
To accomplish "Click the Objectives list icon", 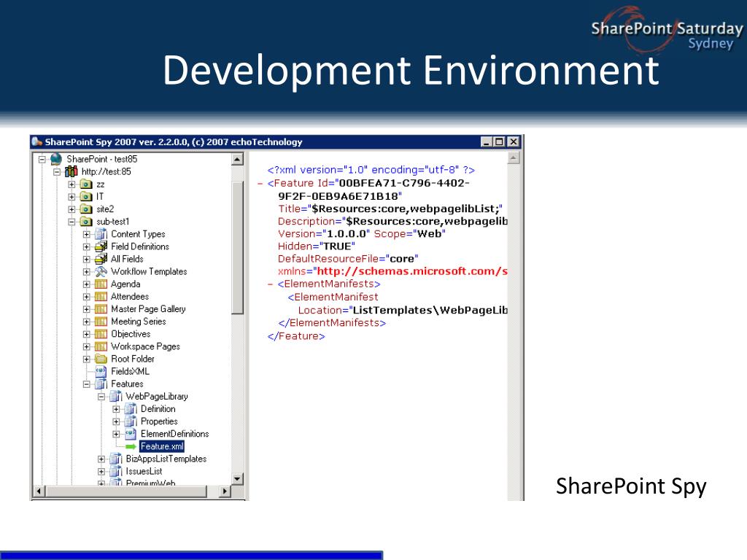I will coord(101,334).
